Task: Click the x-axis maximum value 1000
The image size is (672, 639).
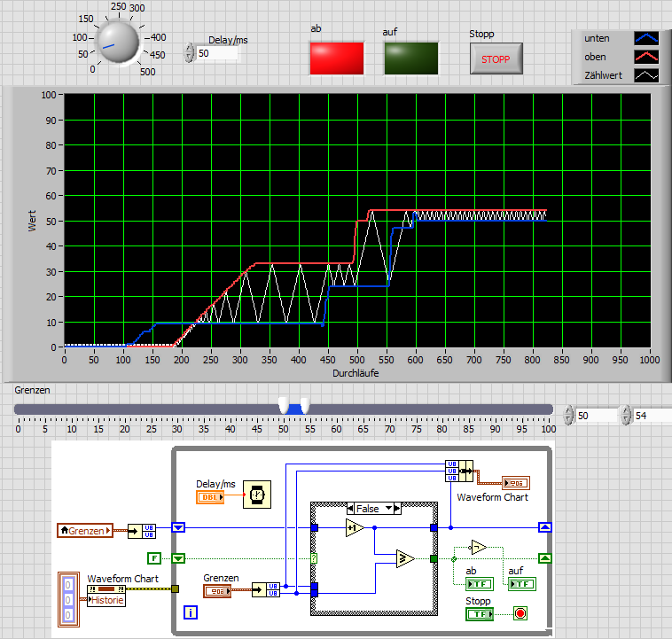Action: tap(649, 360)
